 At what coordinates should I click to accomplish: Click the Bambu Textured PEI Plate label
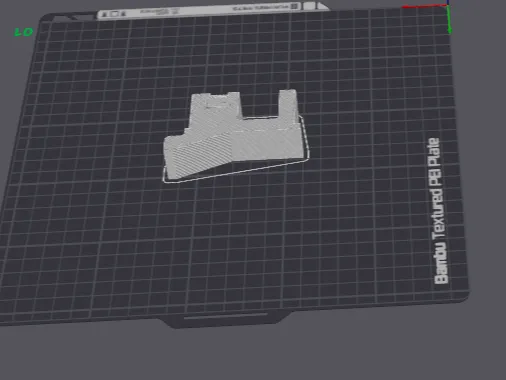click(438, 211)
